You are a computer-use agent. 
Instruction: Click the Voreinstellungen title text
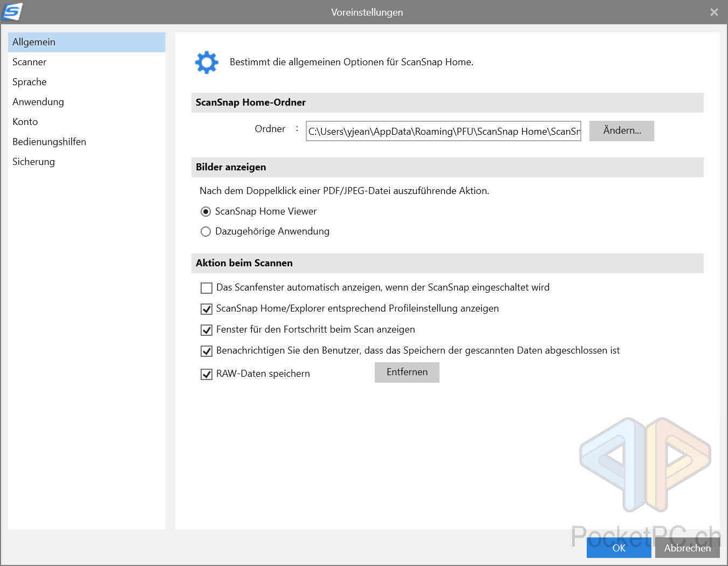367,12
